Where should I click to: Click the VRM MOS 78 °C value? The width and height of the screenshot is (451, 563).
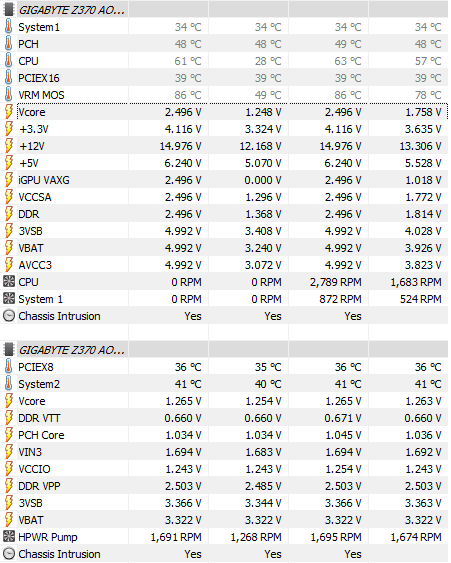[428, 95]
